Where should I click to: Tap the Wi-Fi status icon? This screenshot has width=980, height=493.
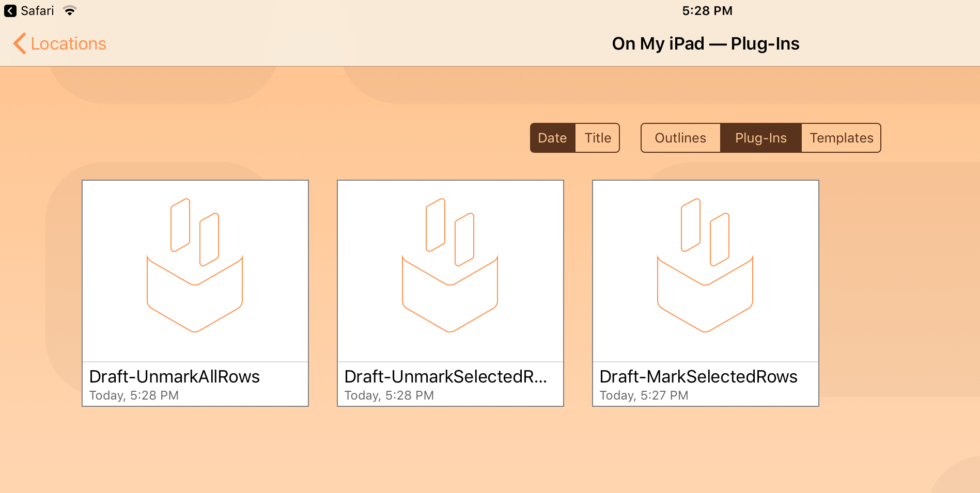point(70,11)
